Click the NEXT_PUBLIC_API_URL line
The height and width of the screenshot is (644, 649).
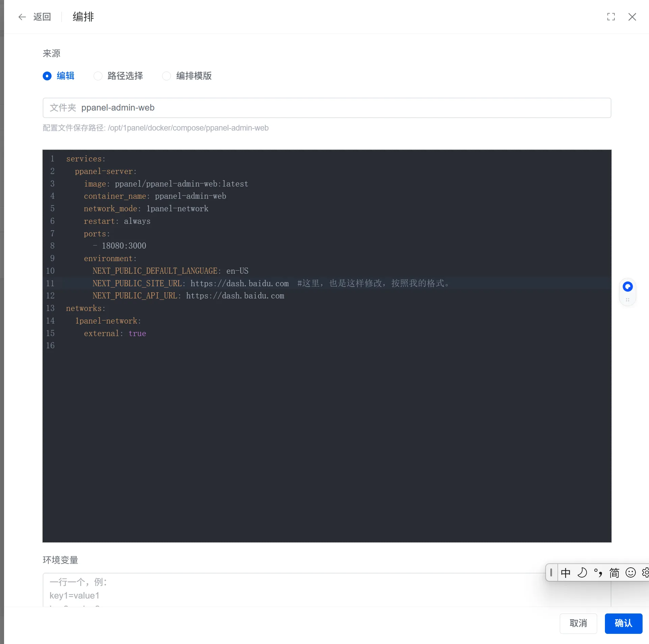pos(189,296)
